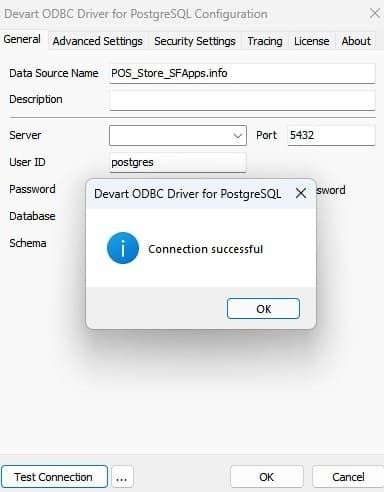Confirm configuration with the bottom OK button
This screenshot has width=384, height=492.
tap(266, 477)
